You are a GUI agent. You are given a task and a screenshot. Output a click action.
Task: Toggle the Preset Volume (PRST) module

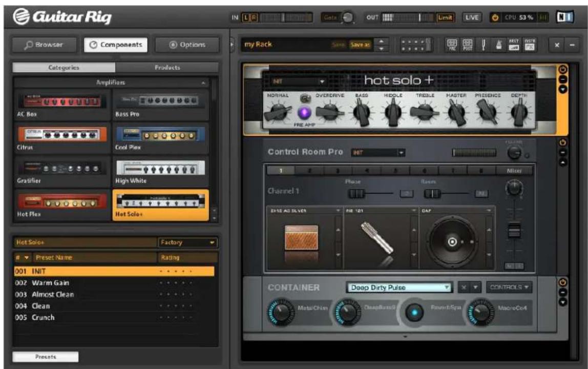514,45
